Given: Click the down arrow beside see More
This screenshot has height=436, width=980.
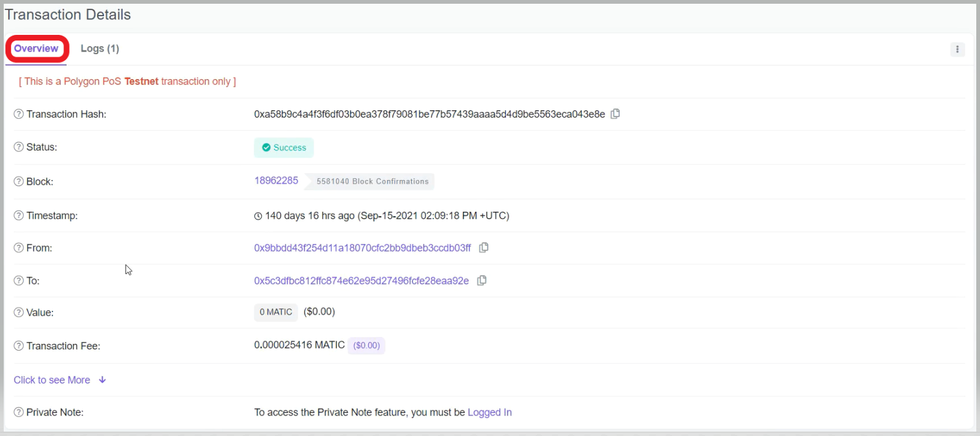Looking at the screenshot, I should 103,380.
